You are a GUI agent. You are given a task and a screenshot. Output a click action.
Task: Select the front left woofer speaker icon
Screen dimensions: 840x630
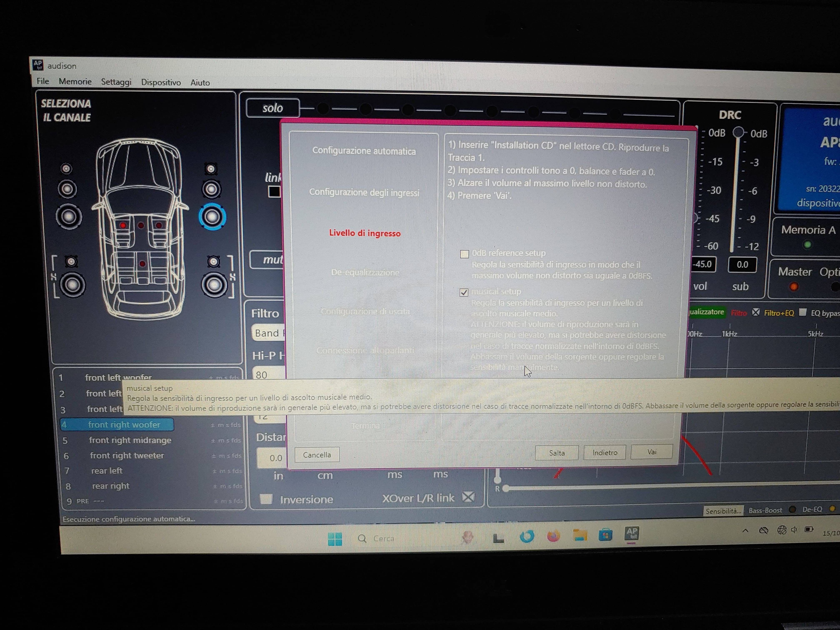pos(69,216)
